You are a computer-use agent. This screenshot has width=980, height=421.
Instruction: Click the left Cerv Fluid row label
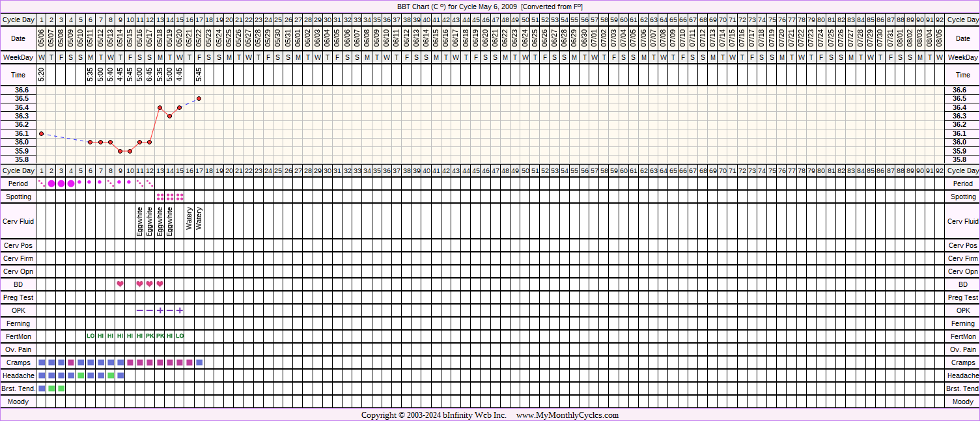(18, 221)
